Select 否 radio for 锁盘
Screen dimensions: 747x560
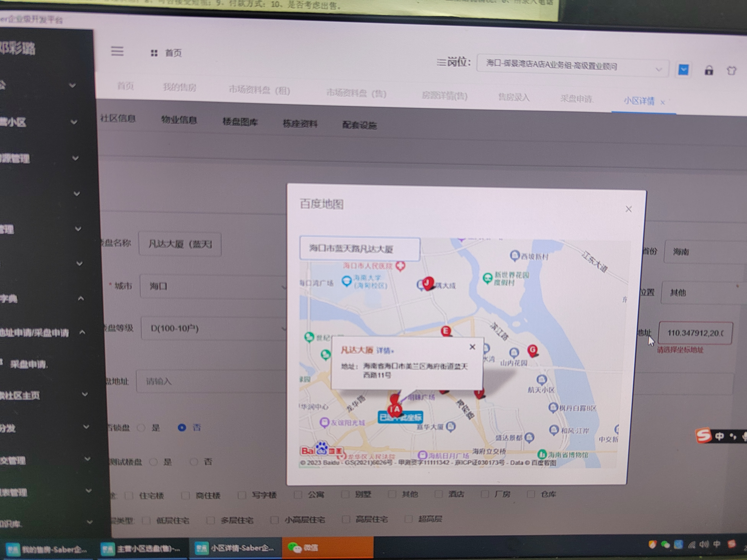(182, 428)
